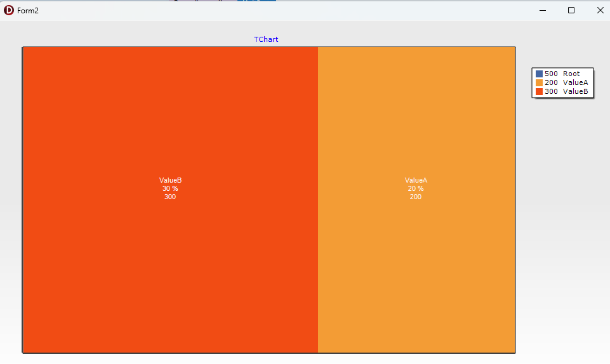Click the red ValueB legend color swatch
Screen dimensions: 610x364
coord(539,92)
